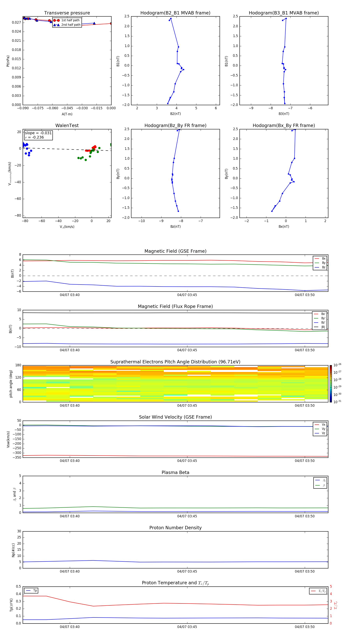This screenshot has height=644, width=351.
Task: Select the 'Hodogram(Bx_By FR frame)' title
Action: pyautogui.click(x=284, y=125)
